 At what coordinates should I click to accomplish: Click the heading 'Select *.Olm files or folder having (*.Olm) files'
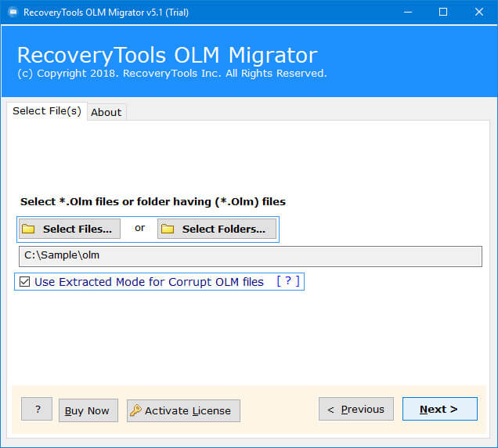click(x=153, y=202)
